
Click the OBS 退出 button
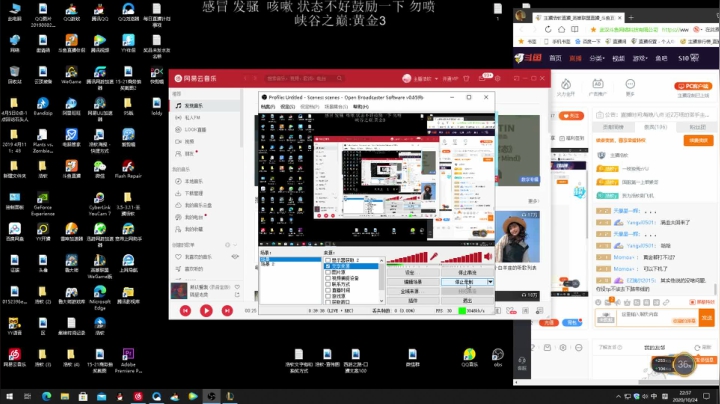coord(467,301)
